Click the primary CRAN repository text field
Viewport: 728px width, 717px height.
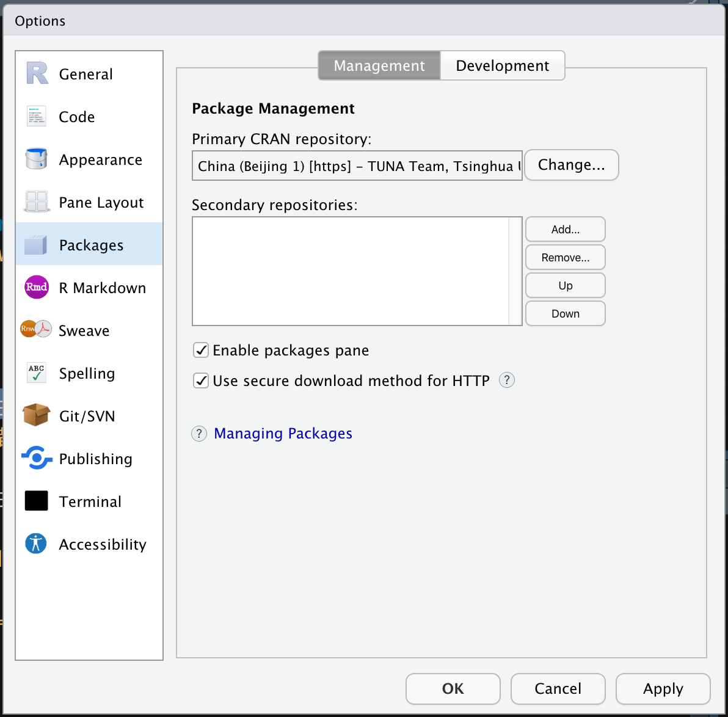coord(357,166)
